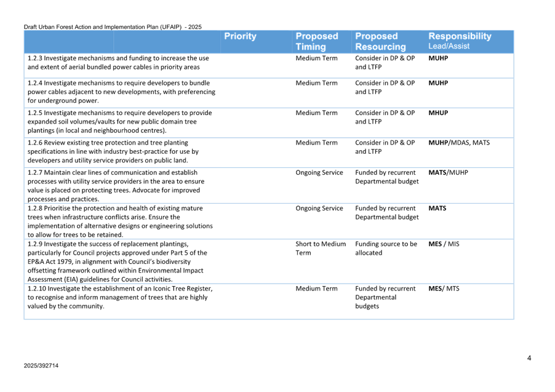Select the date in the bottom-left footer
555x392 pixels.
[x=41, y=365]
